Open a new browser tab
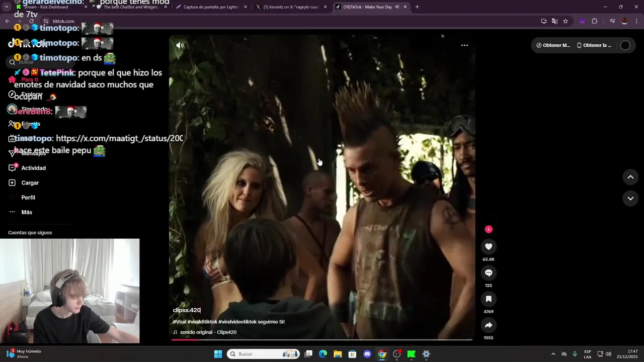Screen dimensions: 644x362 tap(417, 7)
